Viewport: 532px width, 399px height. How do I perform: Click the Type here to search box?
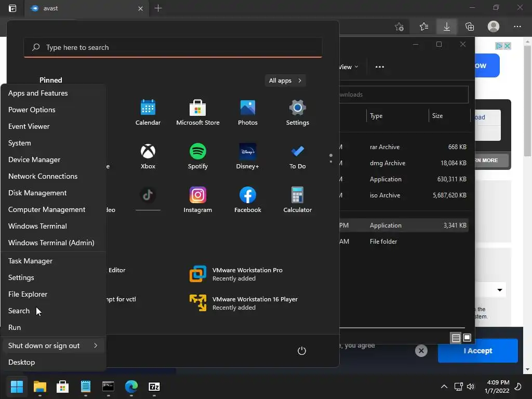173,47
